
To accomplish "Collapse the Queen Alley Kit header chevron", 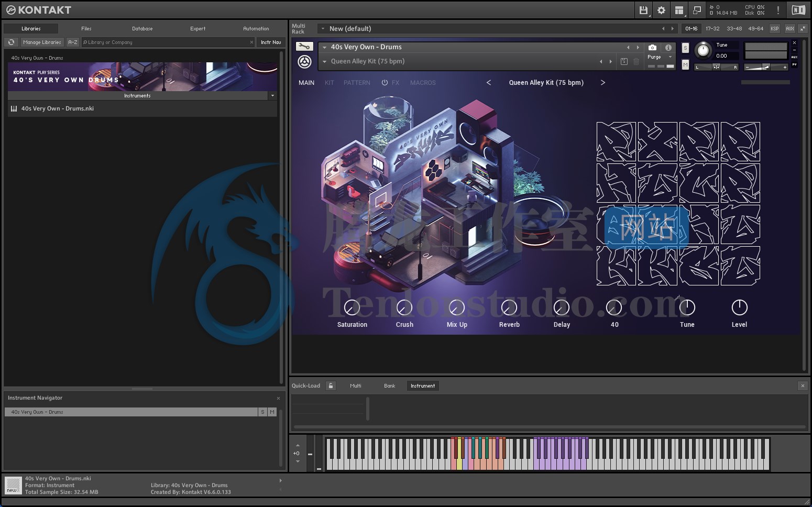I will coord(325,61).
